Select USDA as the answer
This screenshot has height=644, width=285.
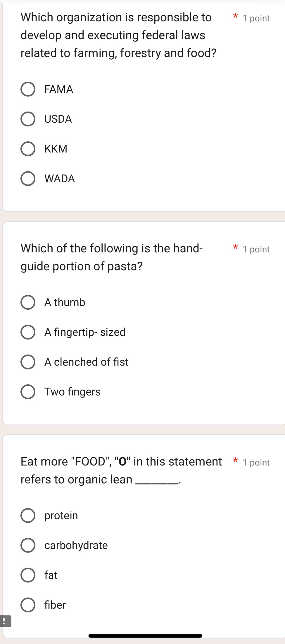tap(28, 119)
